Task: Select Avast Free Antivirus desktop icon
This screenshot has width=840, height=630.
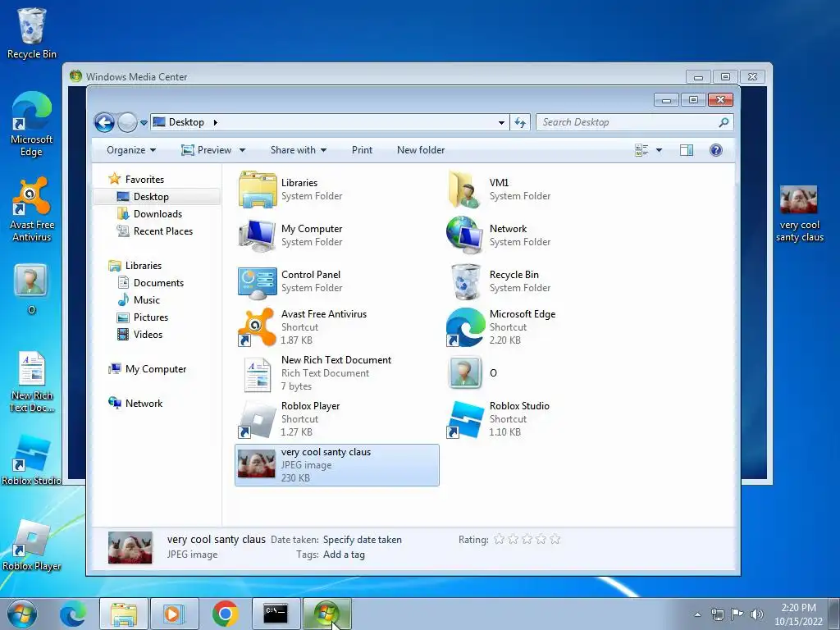Action: [32, 209]
